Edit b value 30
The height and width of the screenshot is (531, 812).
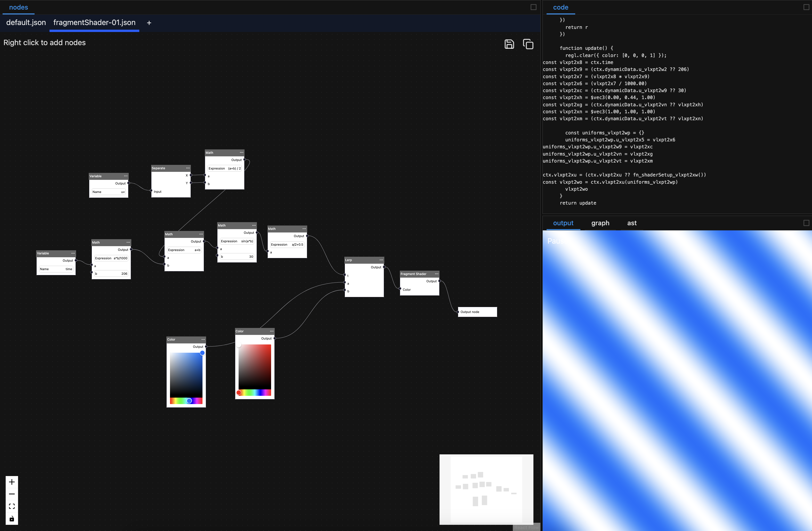(237, 256)
